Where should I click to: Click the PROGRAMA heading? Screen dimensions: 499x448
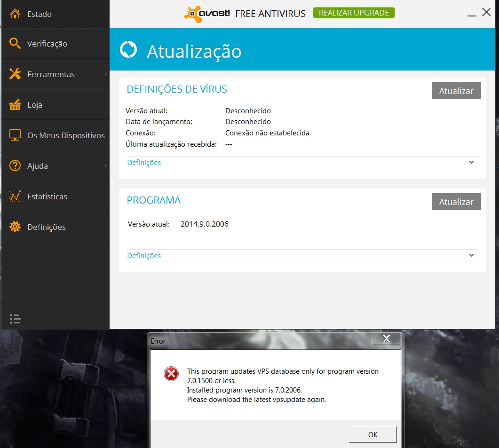point(153,200)
